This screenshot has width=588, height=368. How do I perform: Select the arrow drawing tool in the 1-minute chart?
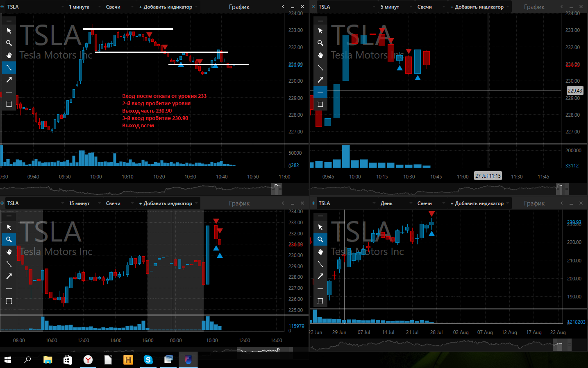click(9, 80)
